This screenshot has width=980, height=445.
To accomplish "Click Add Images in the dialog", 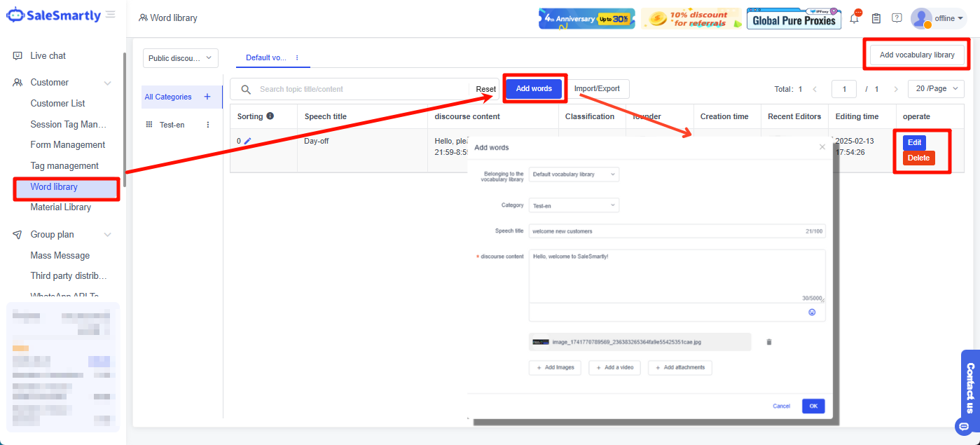I will pos(555,367).
